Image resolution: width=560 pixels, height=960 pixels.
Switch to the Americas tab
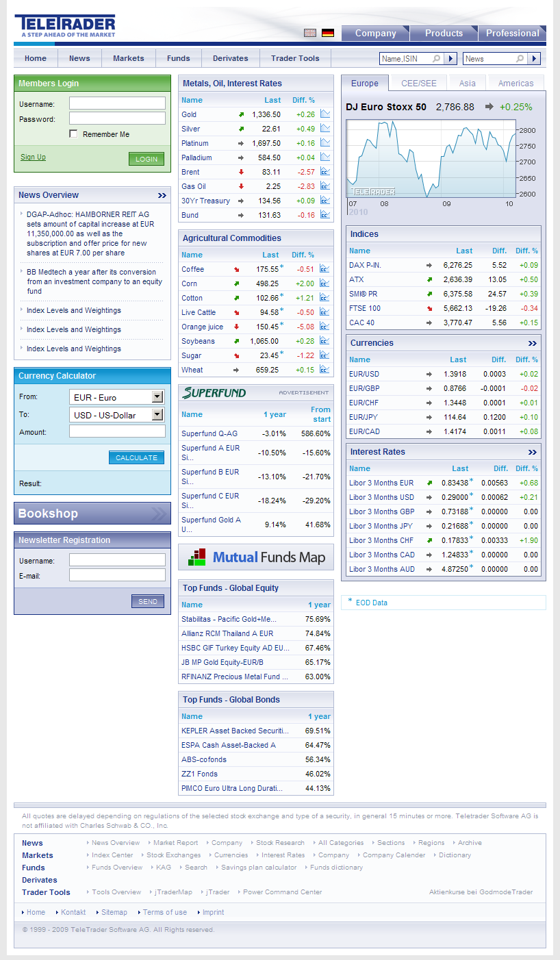pos(516,84)
